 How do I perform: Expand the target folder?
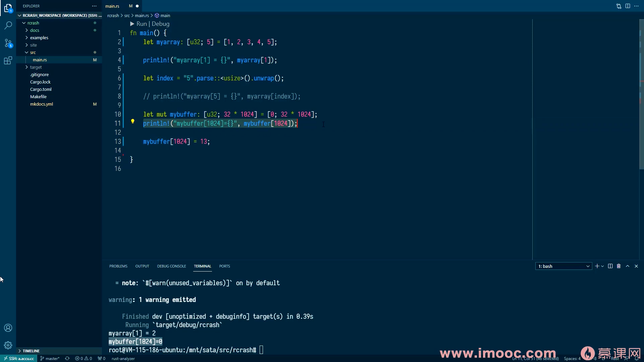click(x=26, y=67)
